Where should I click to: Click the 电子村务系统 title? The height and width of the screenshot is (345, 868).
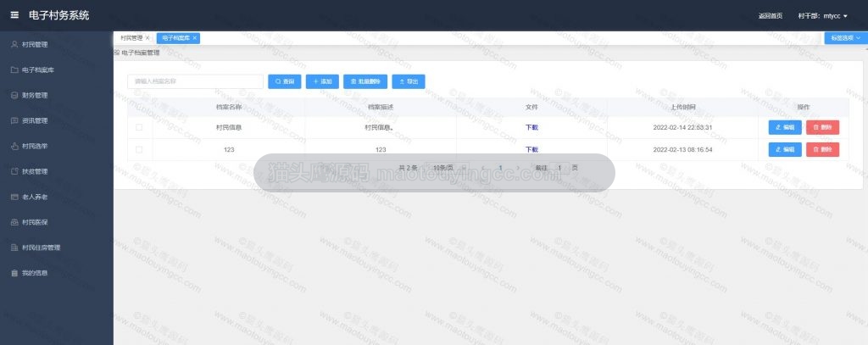click(58, 15)
